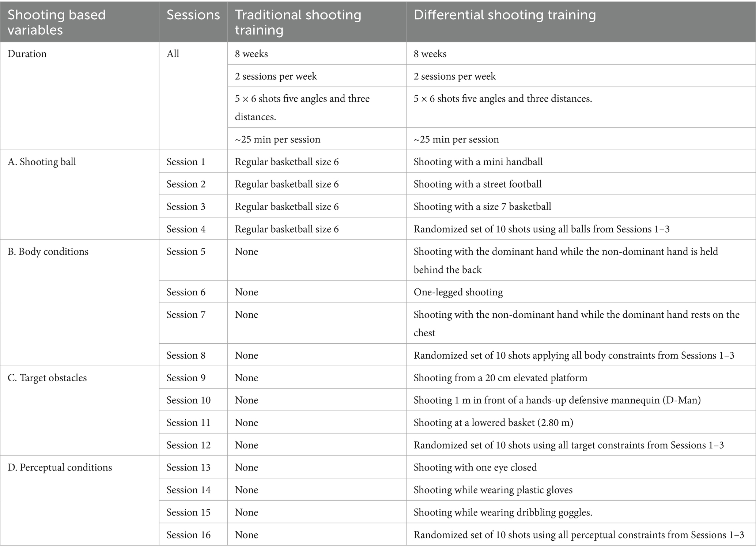Screen dimensions: 756x552
Task: Click the "Duration" row label
Action: 27,54
